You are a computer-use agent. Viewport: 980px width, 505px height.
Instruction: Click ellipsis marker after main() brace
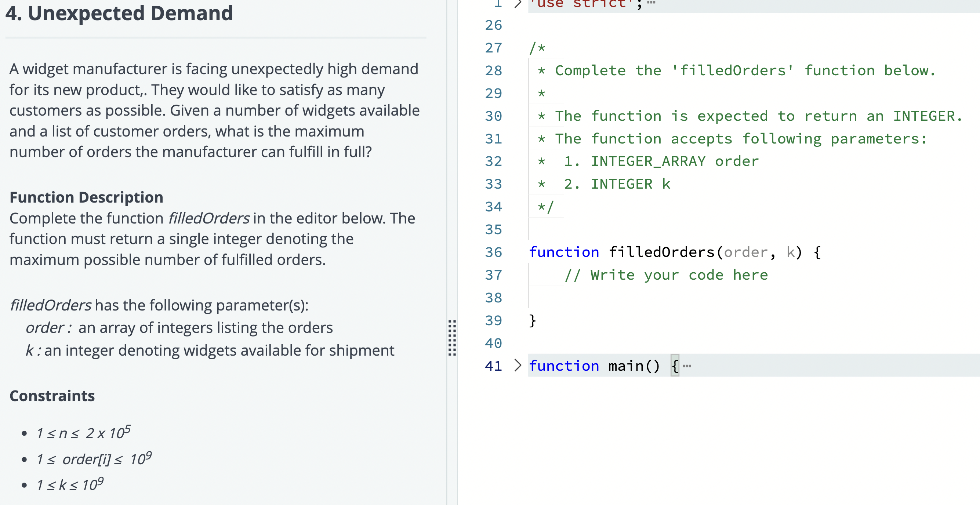coord(687,366)
